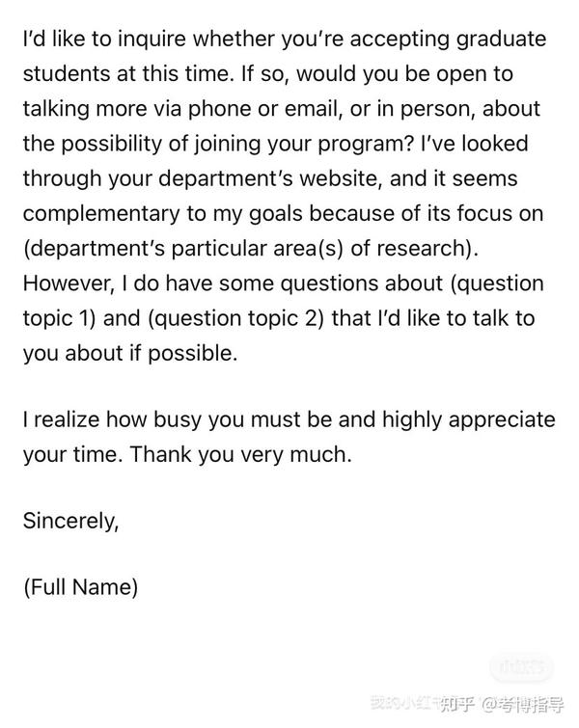Click the word "possible." ending the first paragraph

click(192, 353)
